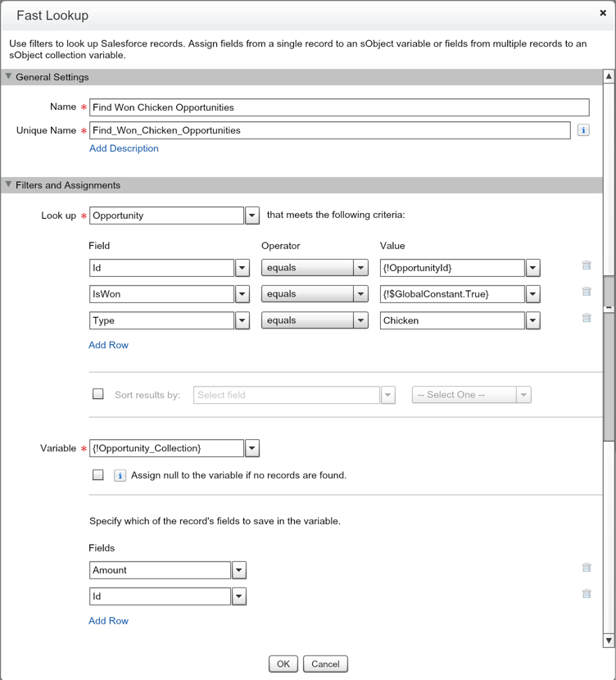Remove the Amount field row
This screenshot has width=616, height=680.
click(x=587, y=568)
